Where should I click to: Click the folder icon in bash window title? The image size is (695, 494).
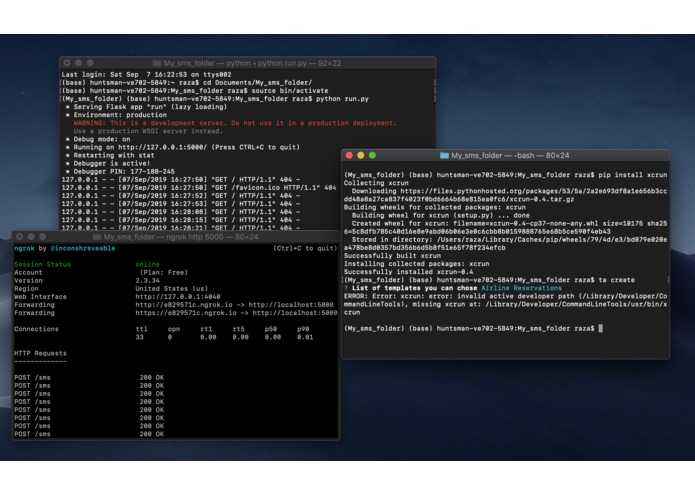[444, 156]
